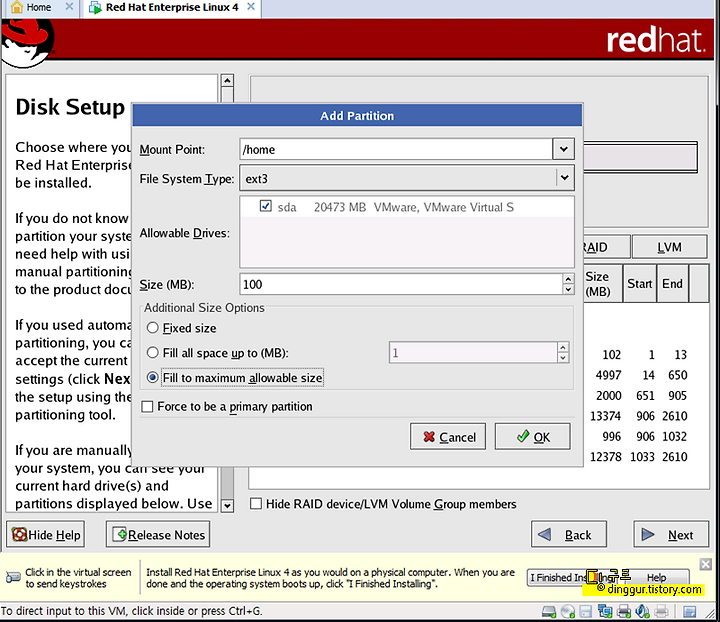720x622 pixels.
Task: Click the Red Hat shadowman logo
Action: (x=27, y=44)
